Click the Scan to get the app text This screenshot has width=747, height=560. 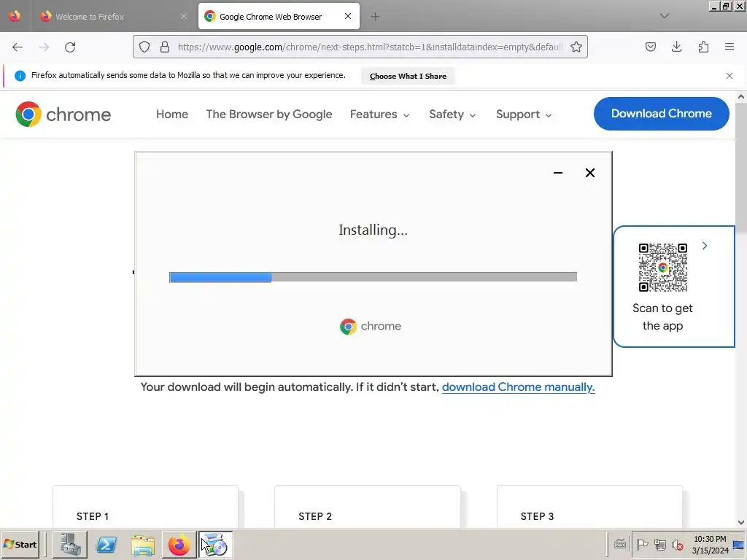[662, 317]
